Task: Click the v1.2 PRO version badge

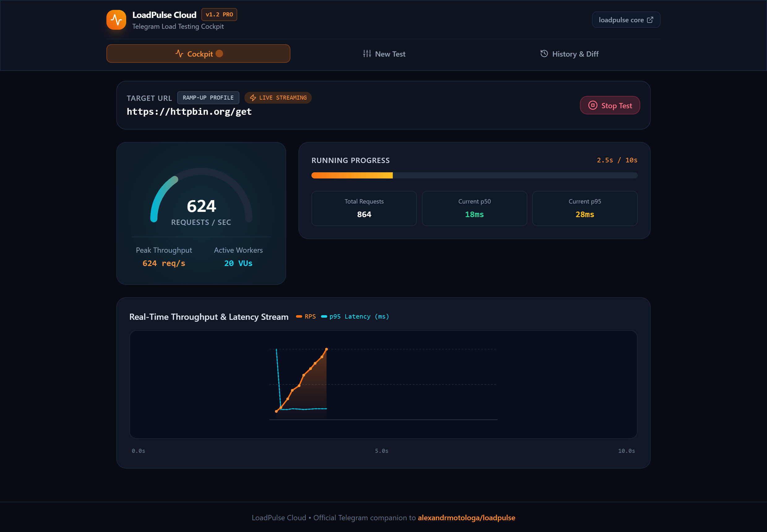Action: pyautogui.click(x=219, y=15)
